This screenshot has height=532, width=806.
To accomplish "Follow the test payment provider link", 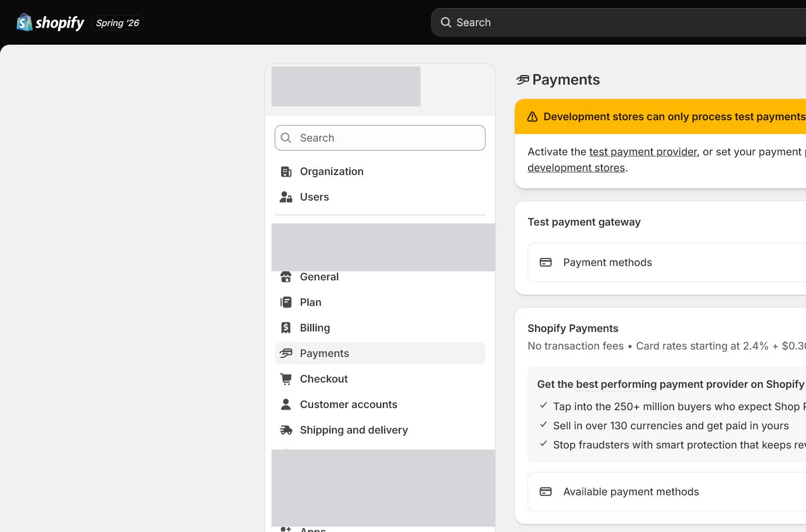I will (x=643, y=152).
